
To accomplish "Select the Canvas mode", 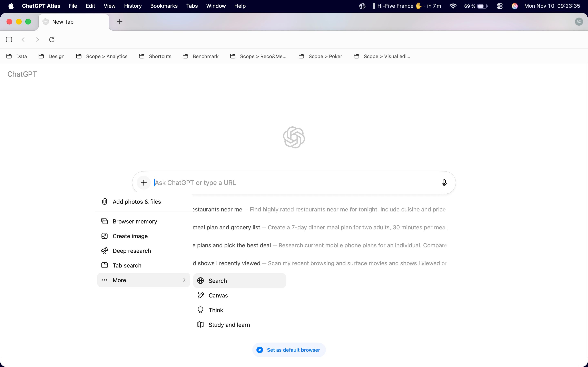I will [218, 295].
